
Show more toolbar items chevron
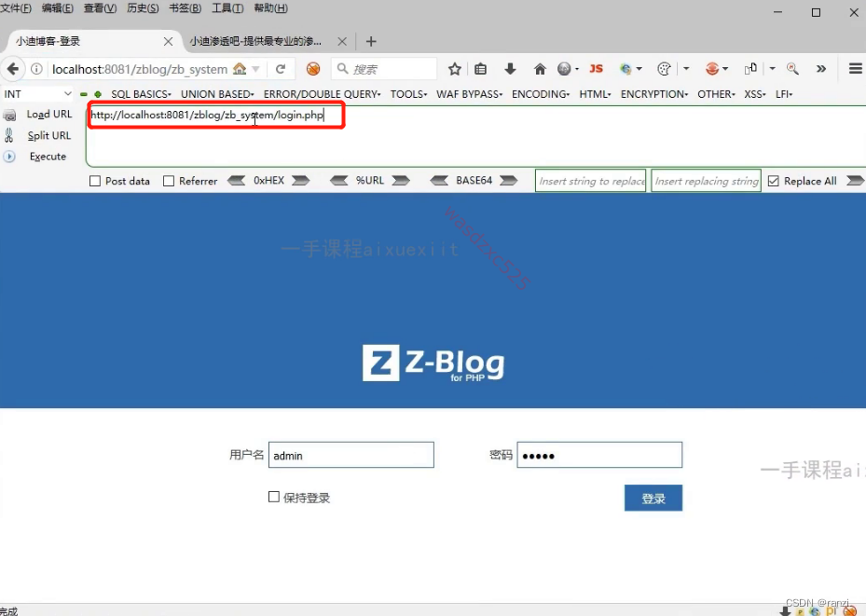pos(821,69)
